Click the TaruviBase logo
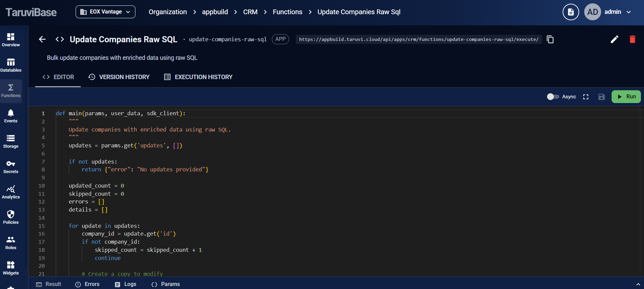The width and height of the screenshot is (644, 289). (31, 12)
